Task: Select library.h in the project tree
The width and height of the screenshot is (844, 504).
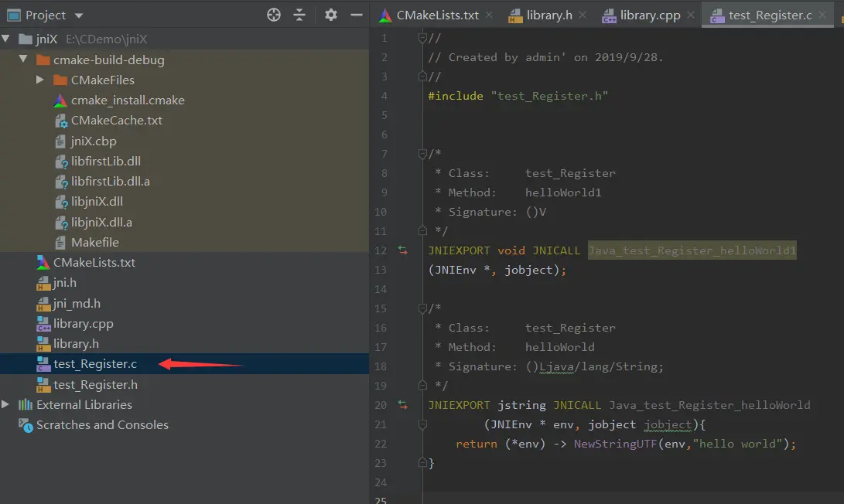Action: point(76,343)
